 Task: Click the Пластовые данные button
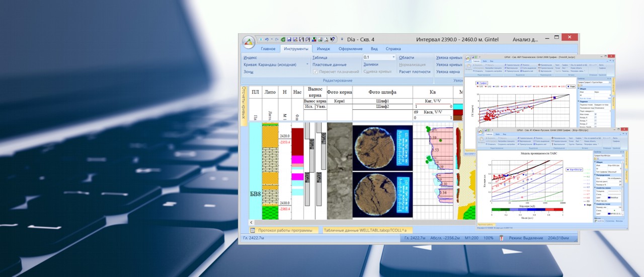click(329, 64)
